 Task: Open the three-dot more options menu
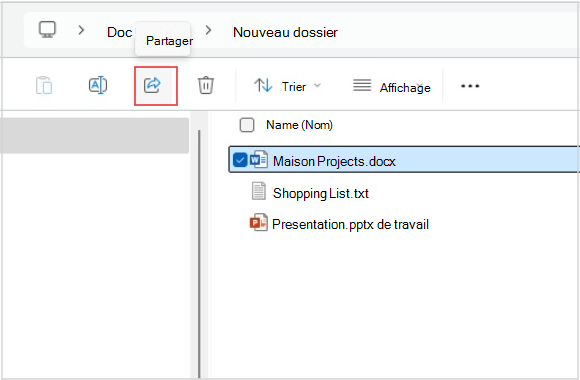tap(470, 86)
